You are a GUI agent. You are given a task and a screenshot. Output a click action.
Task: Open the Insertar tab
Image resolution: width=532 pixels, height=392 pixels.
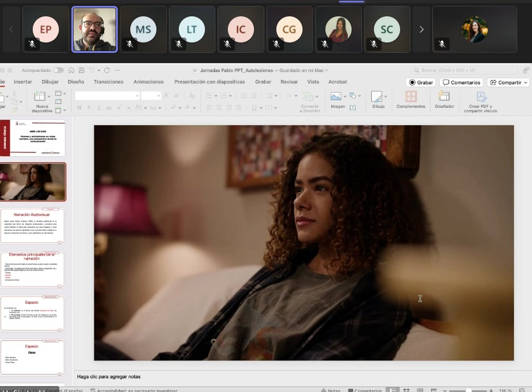23,82
